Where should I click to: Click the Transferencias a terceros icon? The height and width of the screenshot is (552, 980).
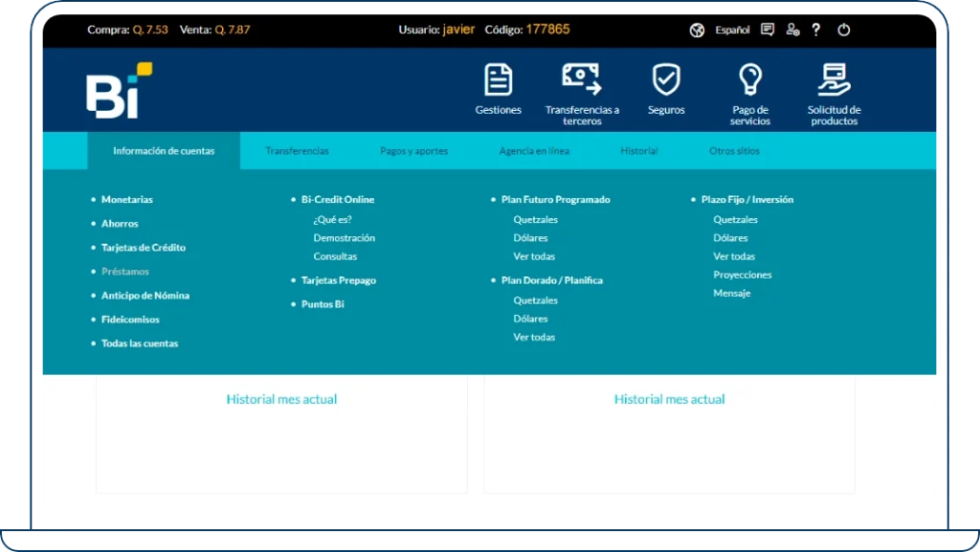(582, 80)
